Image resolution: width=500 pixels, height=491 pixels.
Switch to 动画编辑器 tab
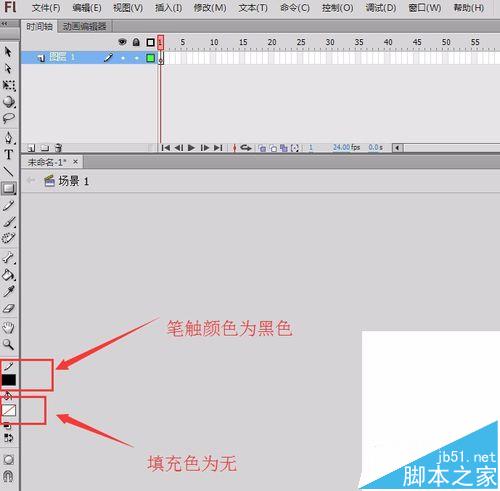(x=84, y=26)
